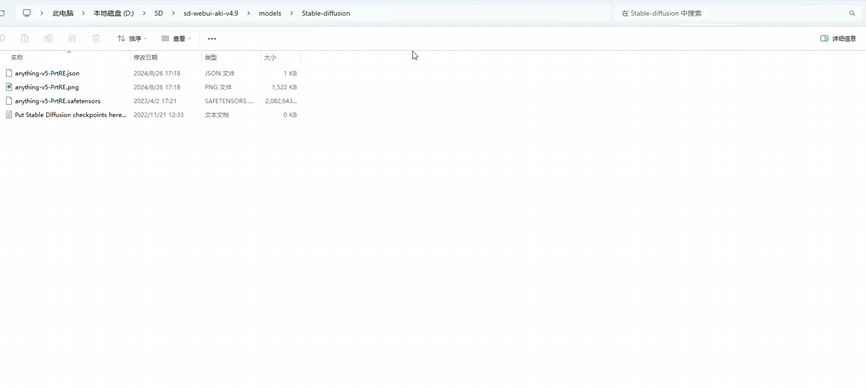This screenshot has width=866, height=388.
Task: Click the SAFETENSORS type cell
Action: (229, 101)
